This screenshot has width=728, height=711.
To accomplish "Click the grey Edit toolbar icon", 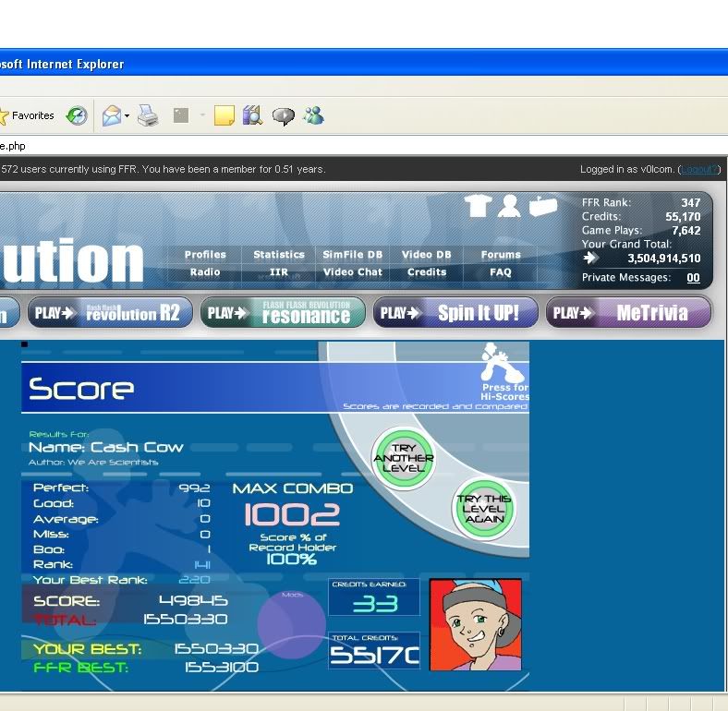I will tap(181, 115).
